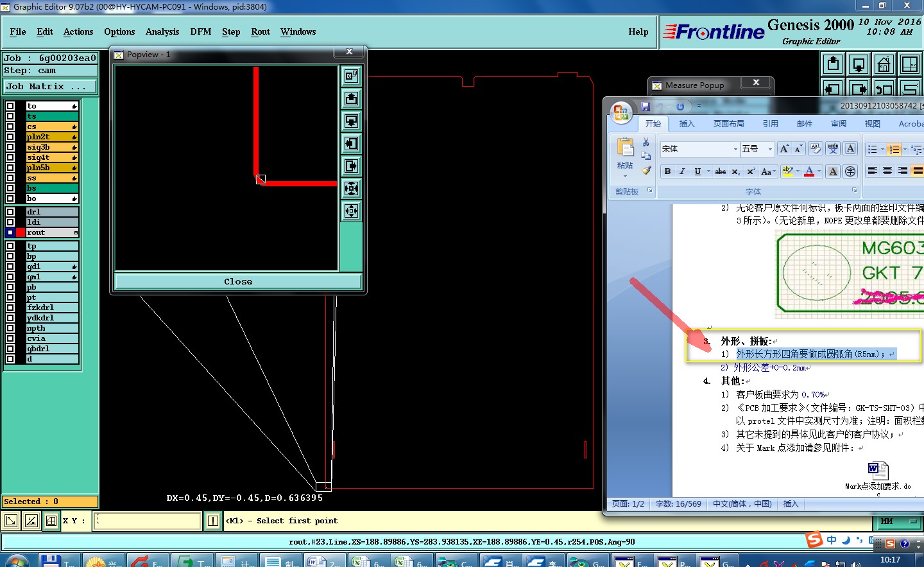The height and width of the screenshot is (567, 924).
Task: Click the XY window icon in the editor panel
Action: click(x=910, y=64)
